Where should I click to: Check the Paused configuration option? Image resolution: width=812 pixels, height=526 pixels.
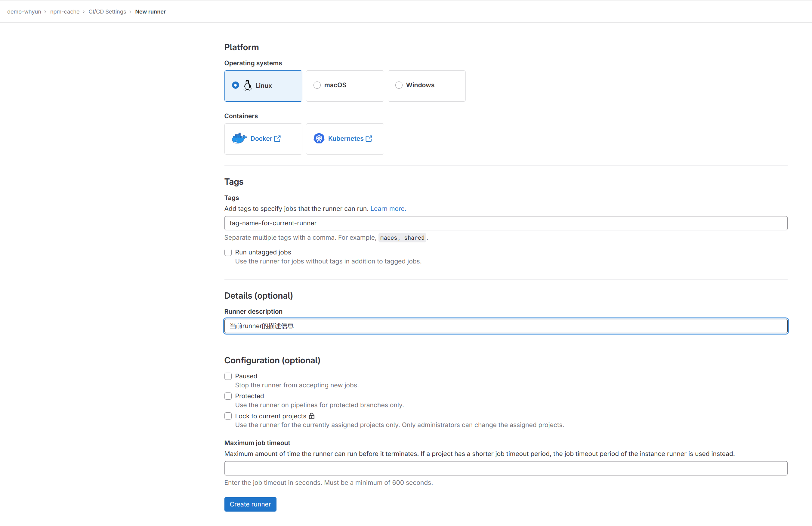click(x=228, y=376)
